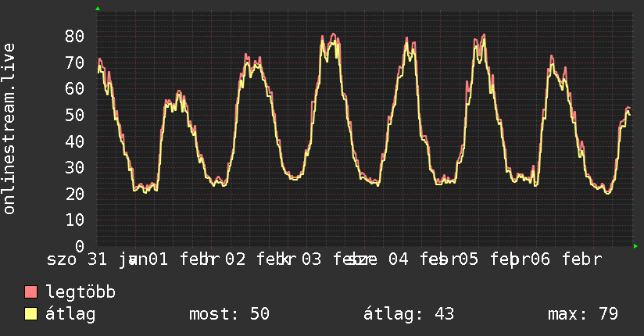Click the onlinestream.live vertical axis title

tap(9, 129)
